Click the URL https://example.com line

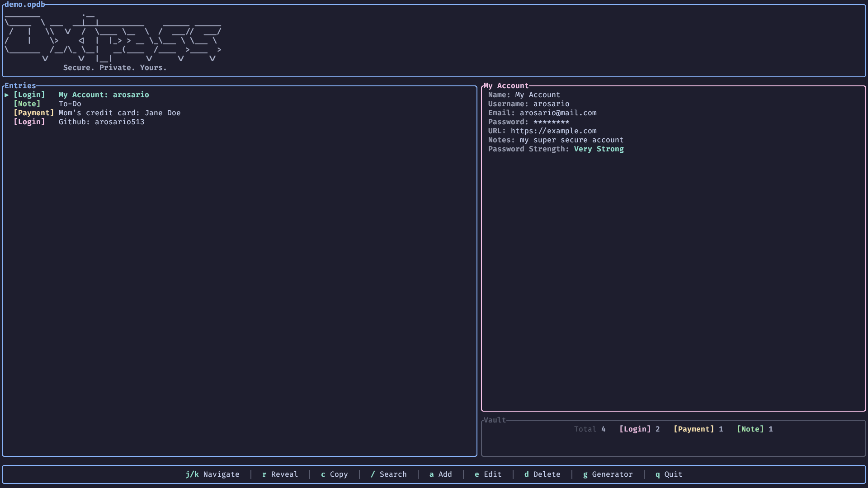pos(542,131)
